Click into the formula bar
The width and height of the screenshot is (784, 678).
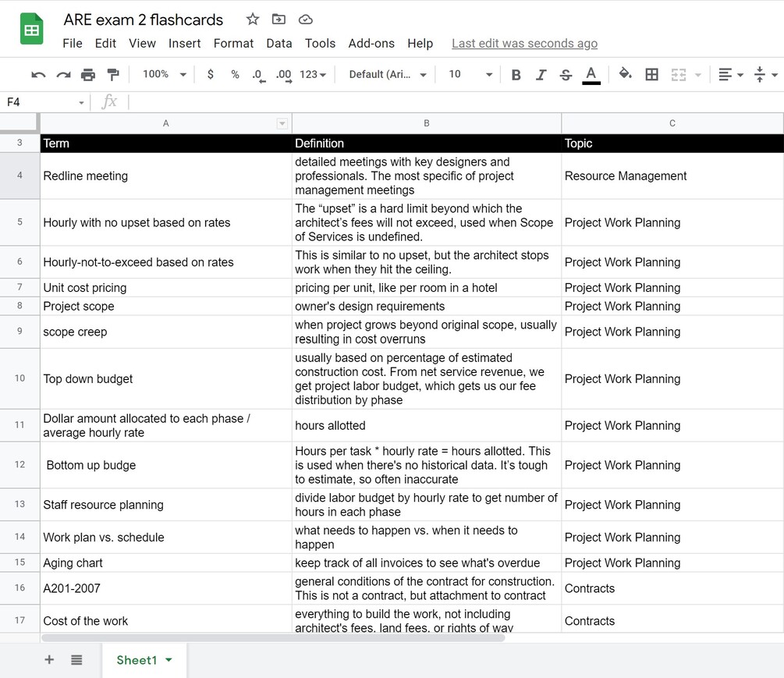pos(455,102)
